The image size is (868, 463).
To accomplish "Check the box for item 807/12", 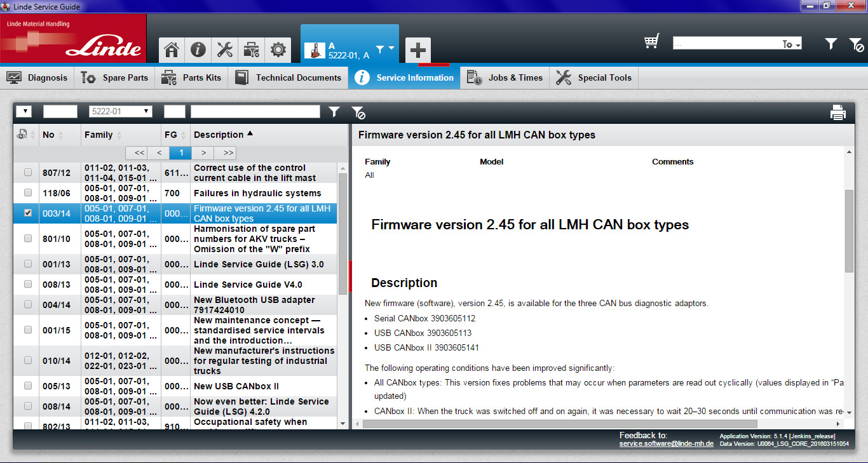I will click(x=27, y=173).
